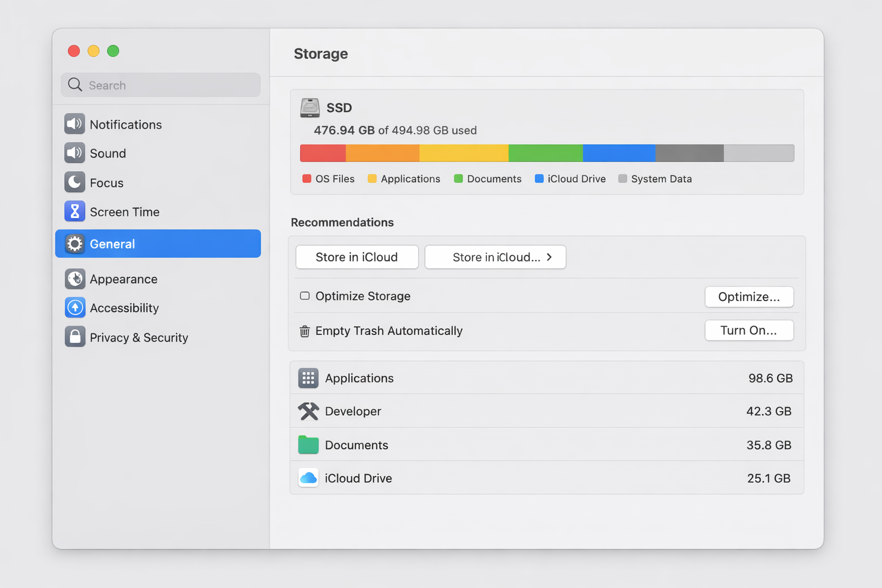Click the System Data legend swatch
This screenshot has width=882, height=588.
point(622,179)
